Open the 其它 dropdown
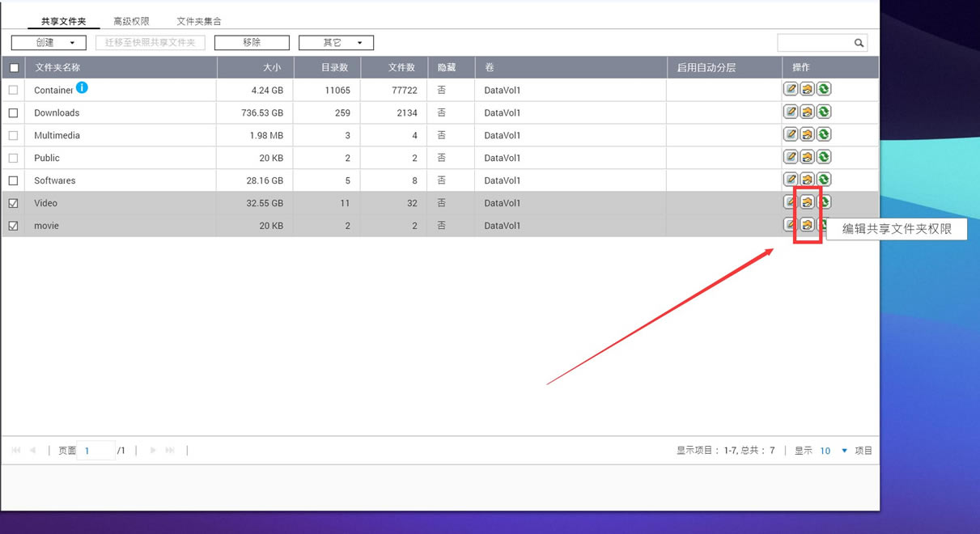The image size is (980, 534). [x=336, y=42]
